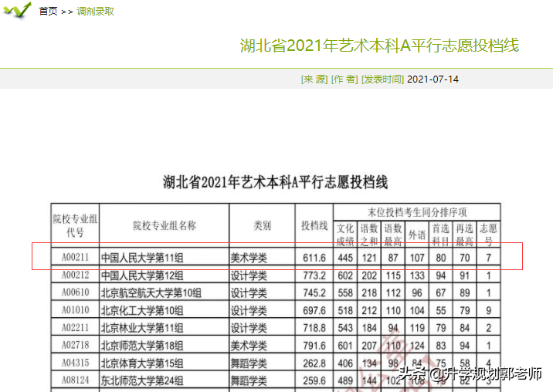Click the 院校专业组代号 column header

tap(75, 225)
